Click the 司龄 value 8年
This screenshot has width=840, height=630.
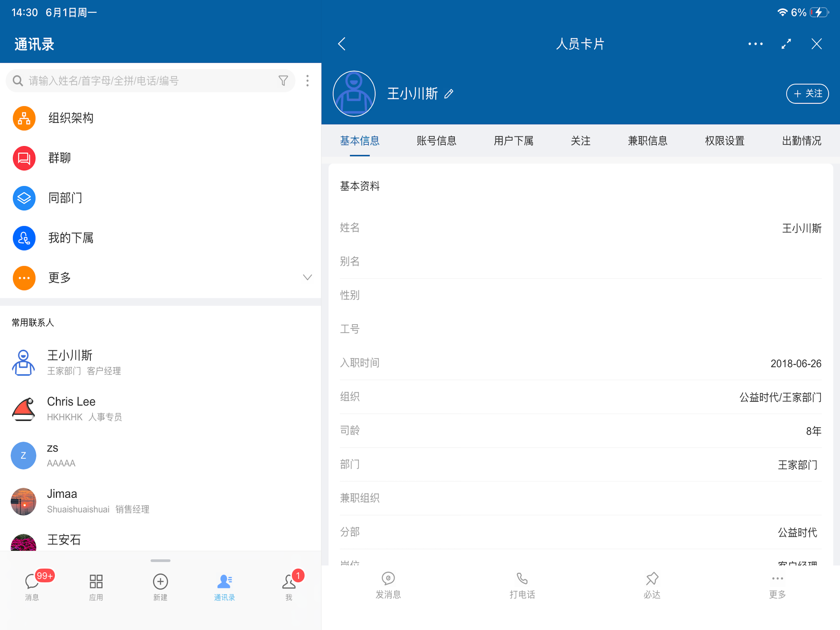[x=814, y=431]
